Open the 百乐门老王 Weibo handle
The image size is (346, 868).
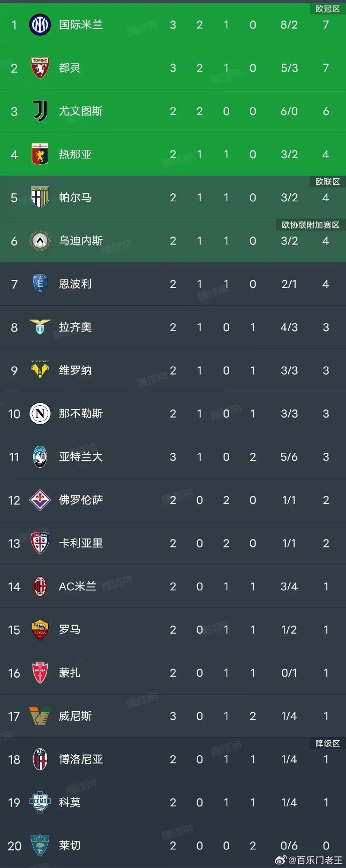click(316, 860)
